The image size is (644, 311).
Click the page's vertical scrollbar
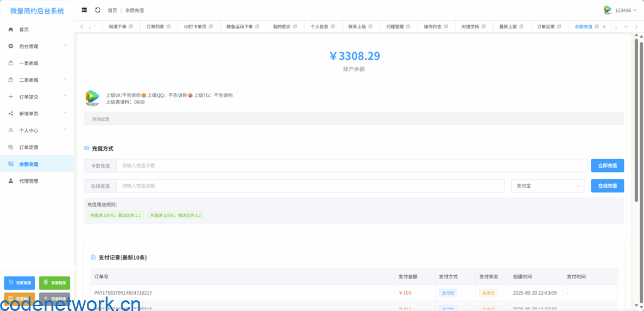click(x=640, y=126)
